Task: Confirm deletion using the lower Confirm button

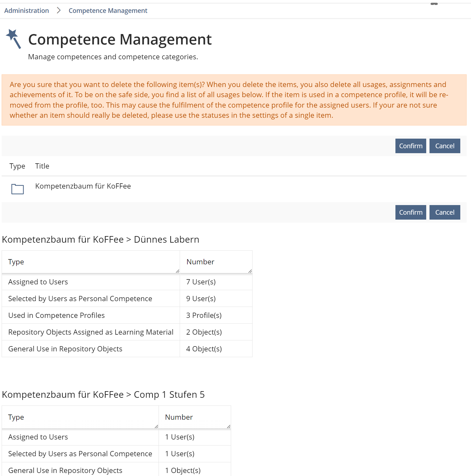Action: (x=411, y=212)
